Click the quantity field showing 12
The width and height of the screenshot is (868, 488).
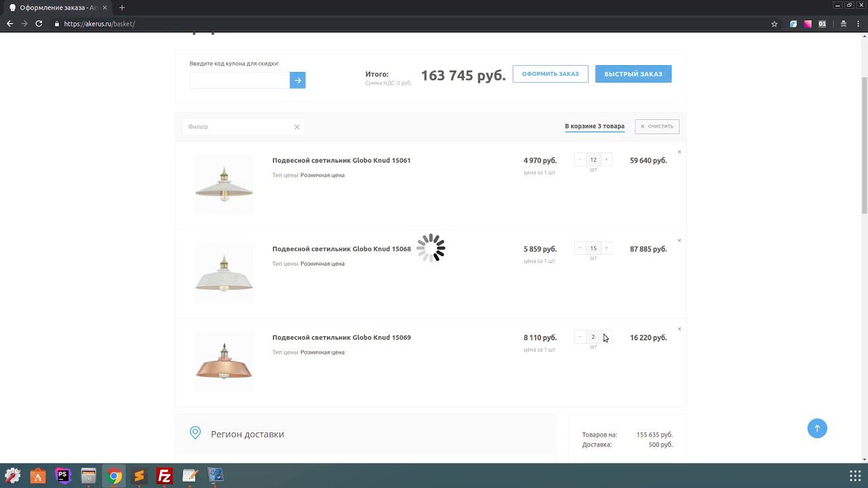pos(593,160)
